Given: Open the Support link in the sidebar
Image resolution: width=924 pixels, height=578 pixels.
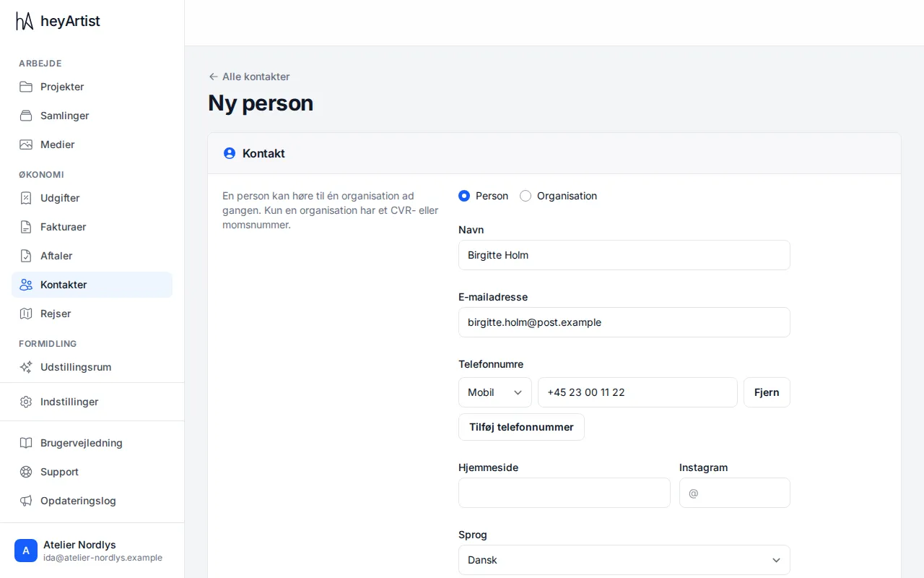Looking at the screenshot, I should click(92, 472).
